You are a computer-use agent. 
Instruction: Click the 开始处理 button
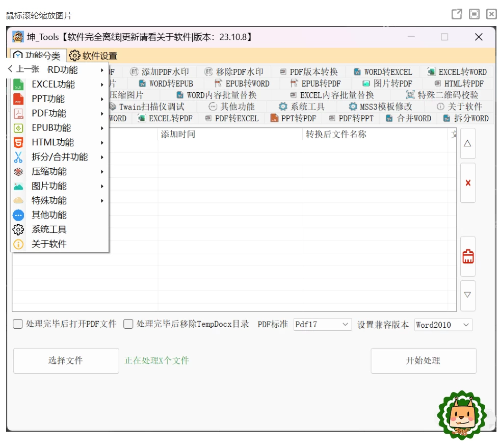tap(424, 361)
